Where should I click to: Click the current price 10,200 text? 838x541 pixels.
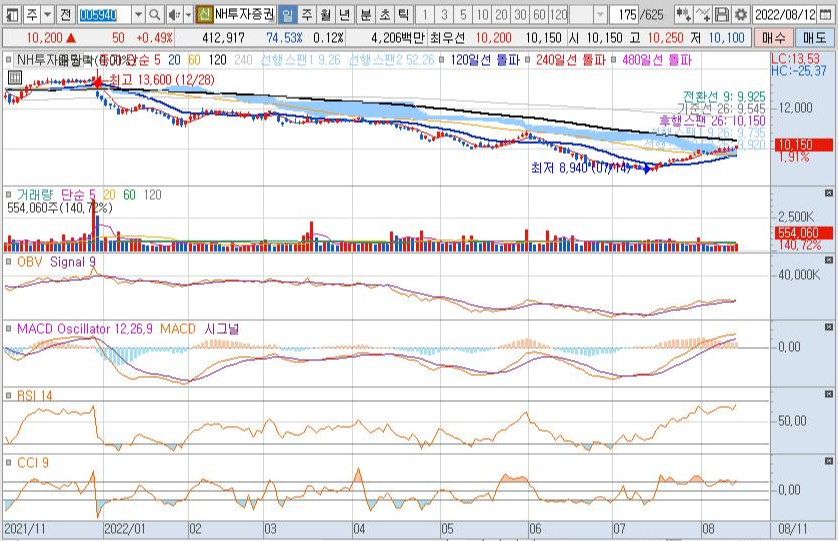coord(44,38)
